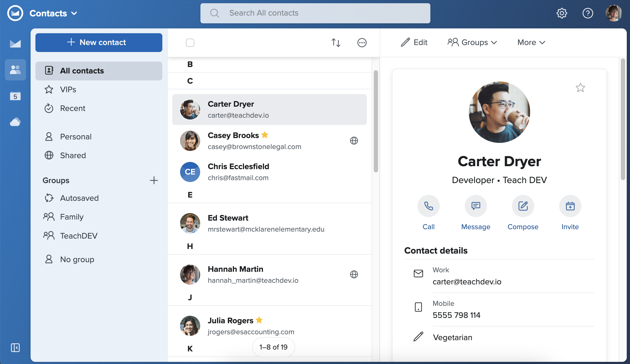This screenshot has height=364, width=630.
Task: Click the contact list scrollbar
Action: pyautogui.click(x=376, y=121)
